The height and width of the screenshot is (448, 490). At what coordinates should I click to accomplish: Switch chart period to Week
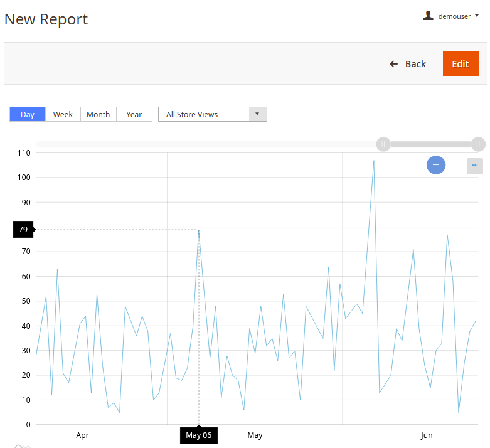(x=63, y=114)
